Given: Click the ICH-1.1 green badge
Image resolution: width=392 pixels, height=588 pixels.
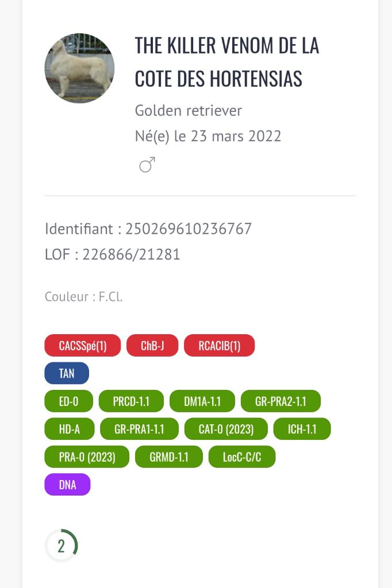Looking at the screenshot, I should [x=302, y=429].
